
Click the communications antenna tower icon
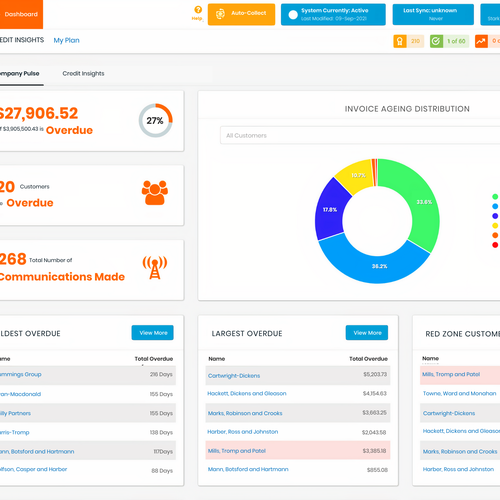[155, 267]
